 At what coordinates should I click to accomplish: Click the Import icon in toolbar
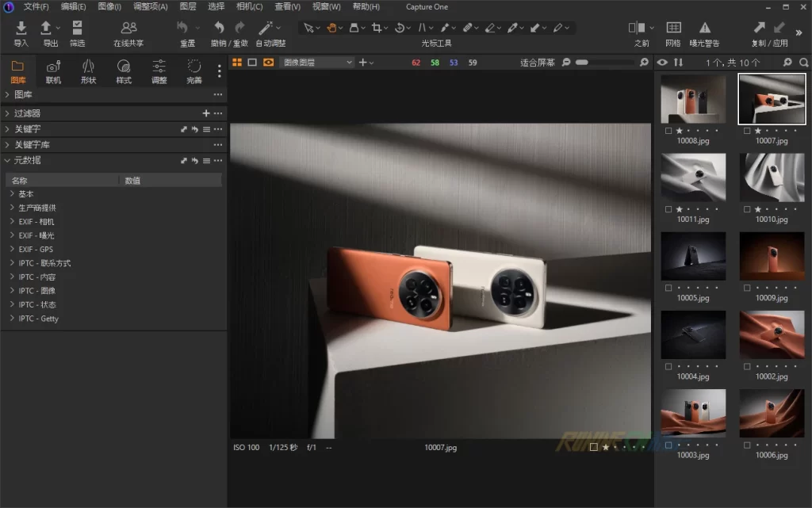(x=21, y=29)
